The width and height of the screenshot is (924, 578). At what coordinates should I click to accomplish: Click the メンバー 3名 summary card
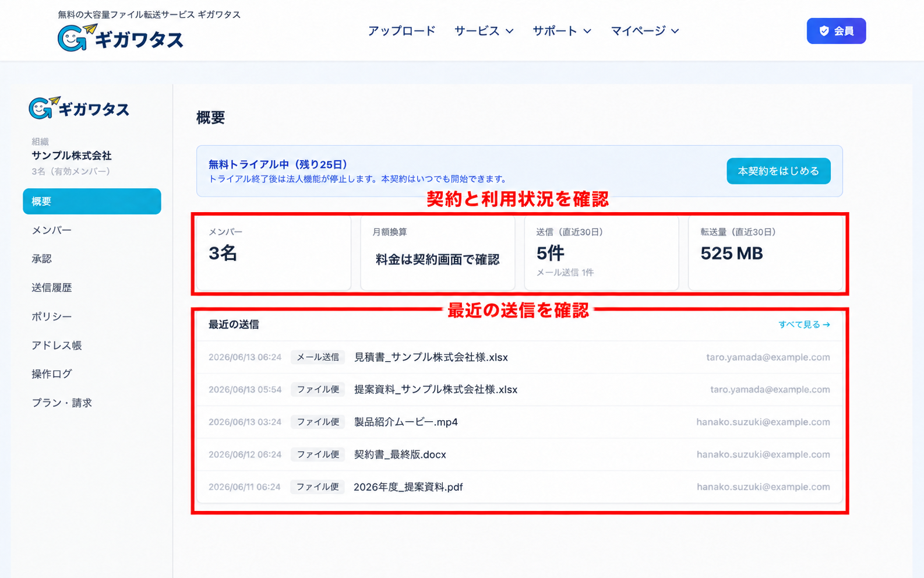[274, 253]
